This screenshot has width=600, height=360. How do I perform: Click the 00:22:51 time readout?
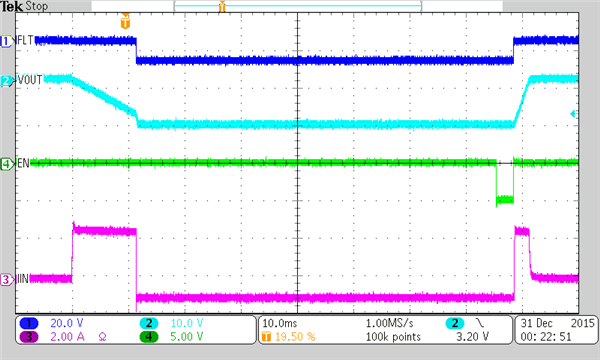pos(546,337)
